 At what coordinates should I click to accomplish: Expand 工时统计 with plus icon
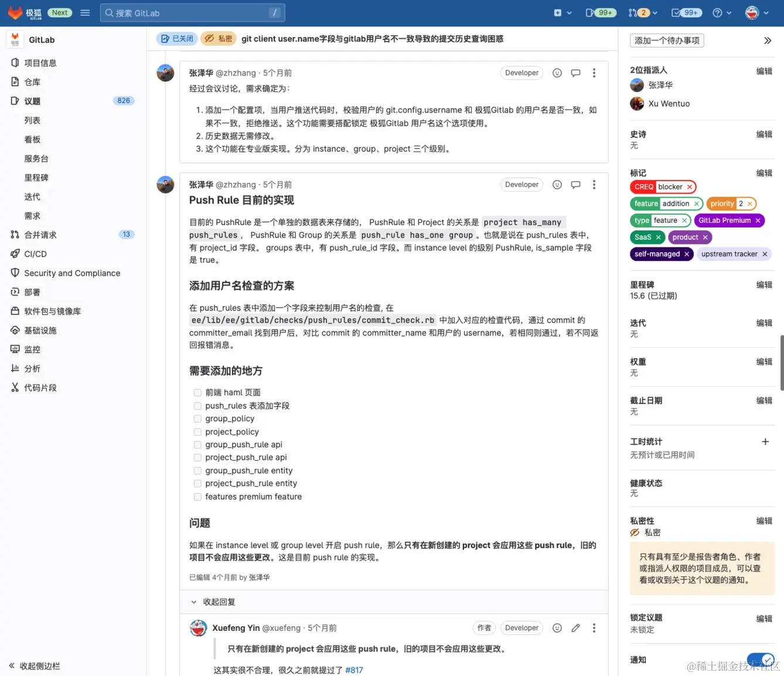tap(765, 441)
